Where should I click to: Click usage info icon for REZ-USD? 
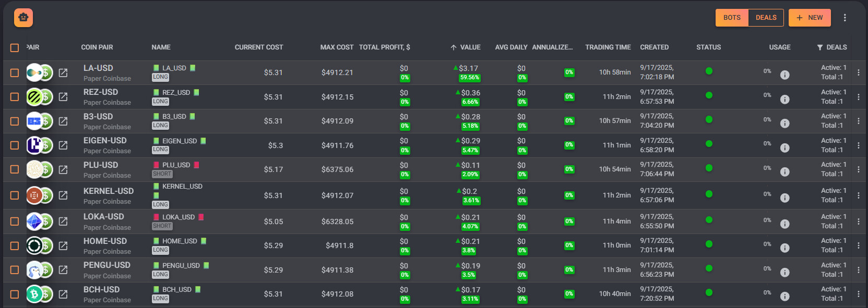tap(784, 99)
